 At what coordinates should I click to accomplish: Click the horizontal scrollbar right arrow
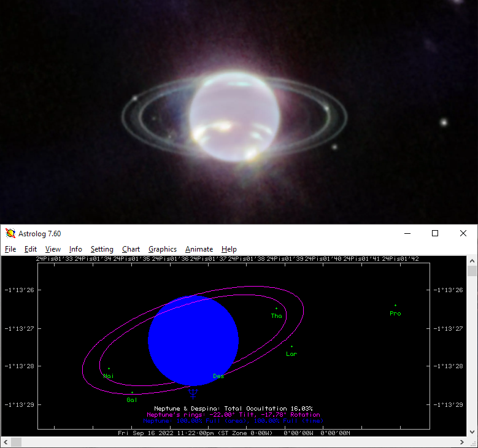[x=461, y=442]
